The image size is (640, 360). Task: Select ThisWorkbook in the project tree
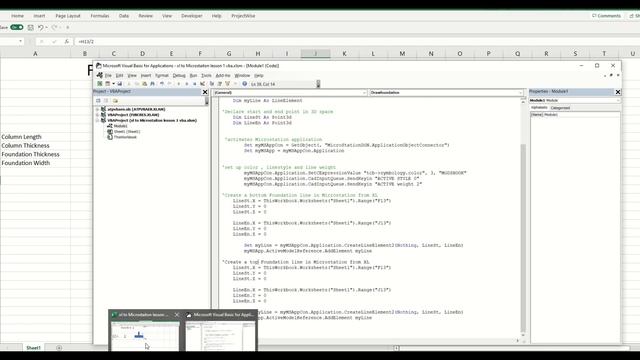(x=125, y=137)
